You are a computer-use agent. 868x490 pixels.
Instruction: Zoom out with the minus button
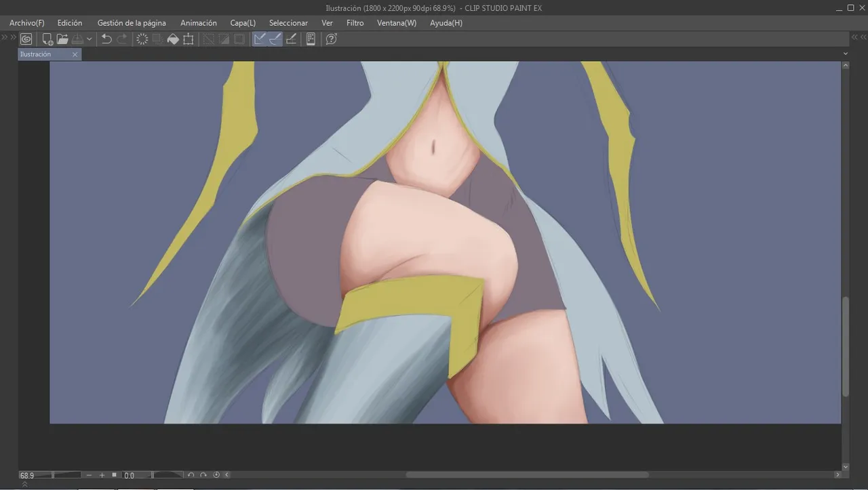click(90, 475)
